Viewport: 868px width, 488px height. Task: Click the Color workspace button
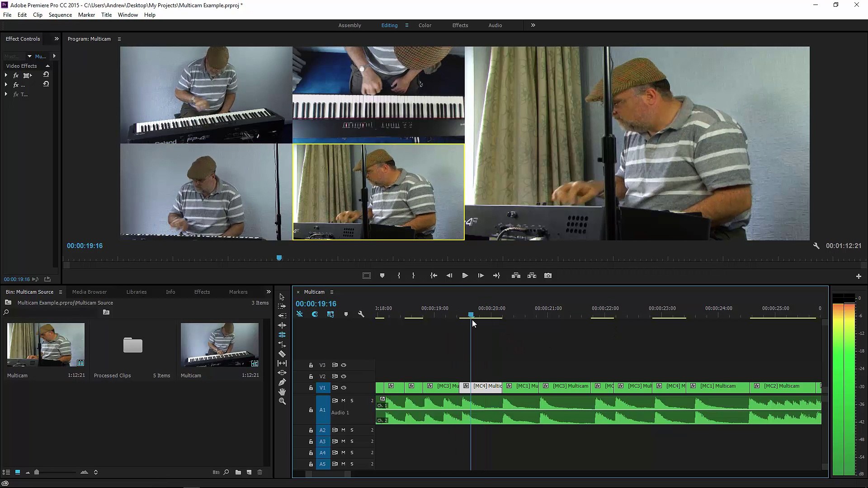point(425,25)
